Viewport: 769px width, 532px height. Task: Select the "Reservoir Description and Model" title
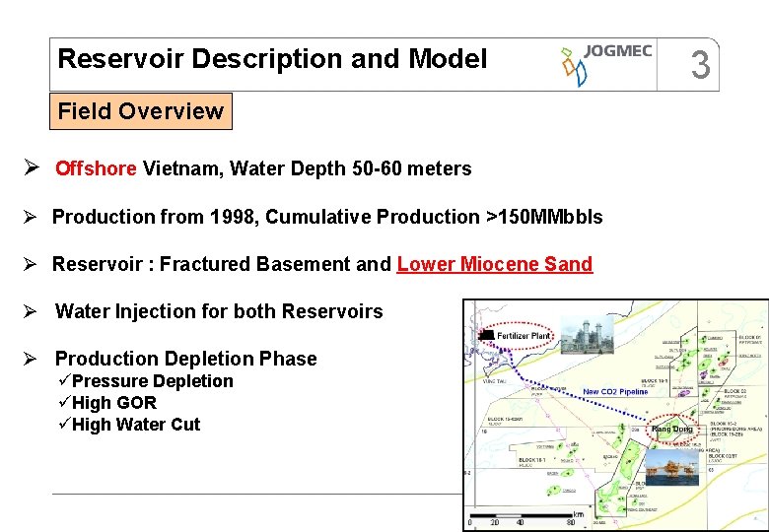pos(272,59)
